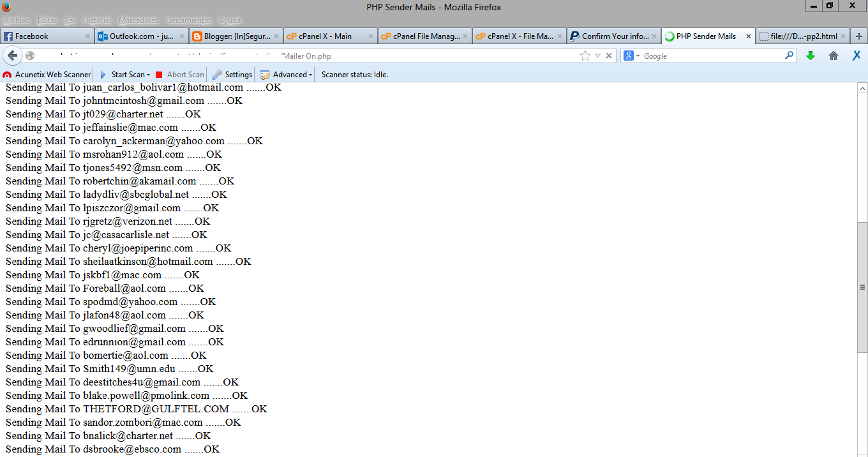The width and height of the screenshot is (868, 457).
Task: Open the Advanced menu in Acunetix toolbar
Action: (x=286, y=75)
